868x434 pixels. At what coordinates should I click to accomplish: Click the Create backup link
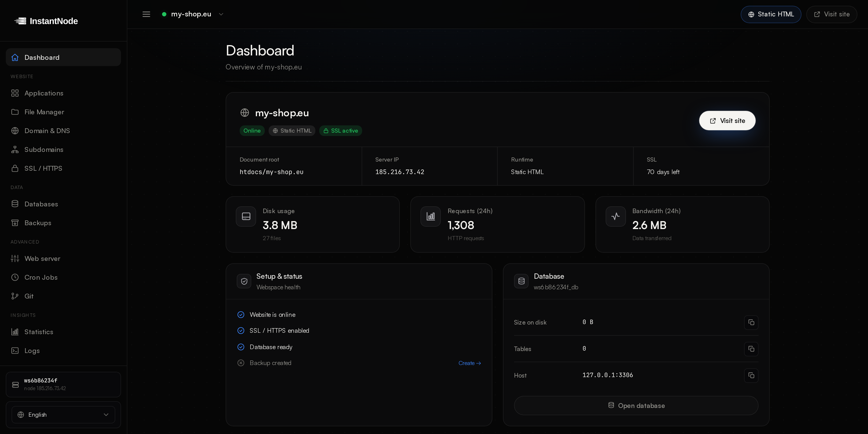coord(469,363)
